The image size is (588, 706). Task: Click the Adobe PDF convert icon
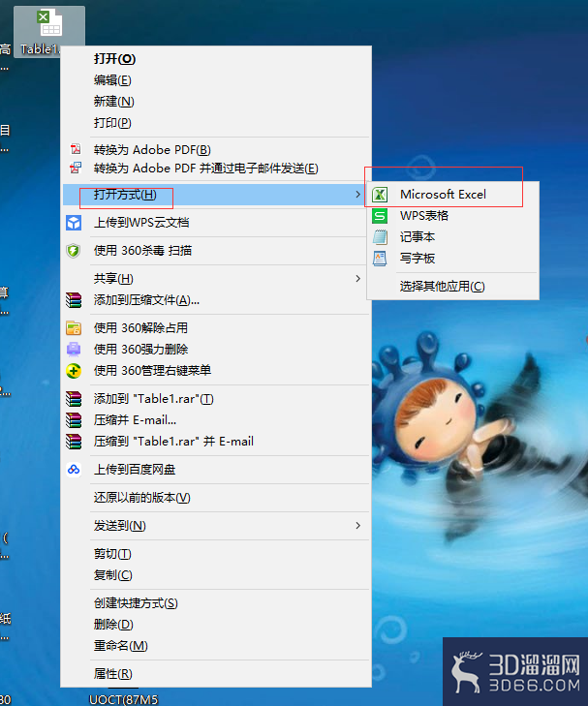76,149
